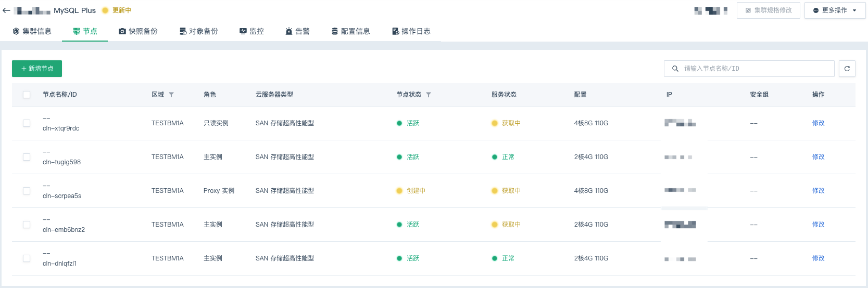Select the checkbox for node cln-scrpea5s
Screen dimensions: 868x288
[x=27, y=191]
